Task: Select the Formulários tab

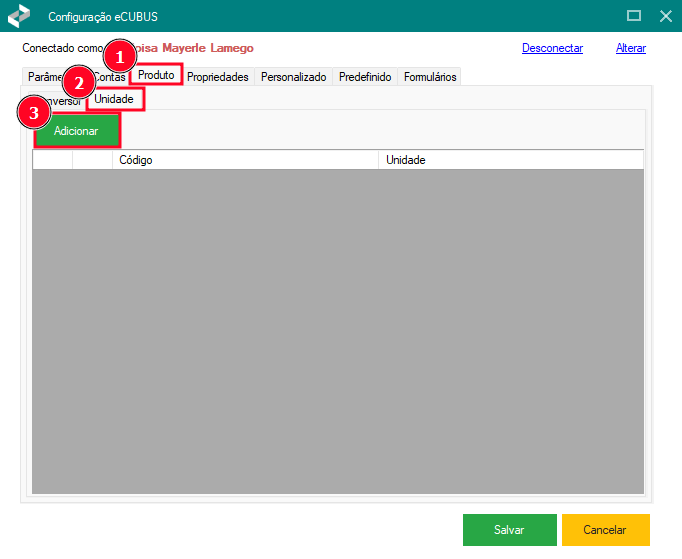Action: pos(430,77)
